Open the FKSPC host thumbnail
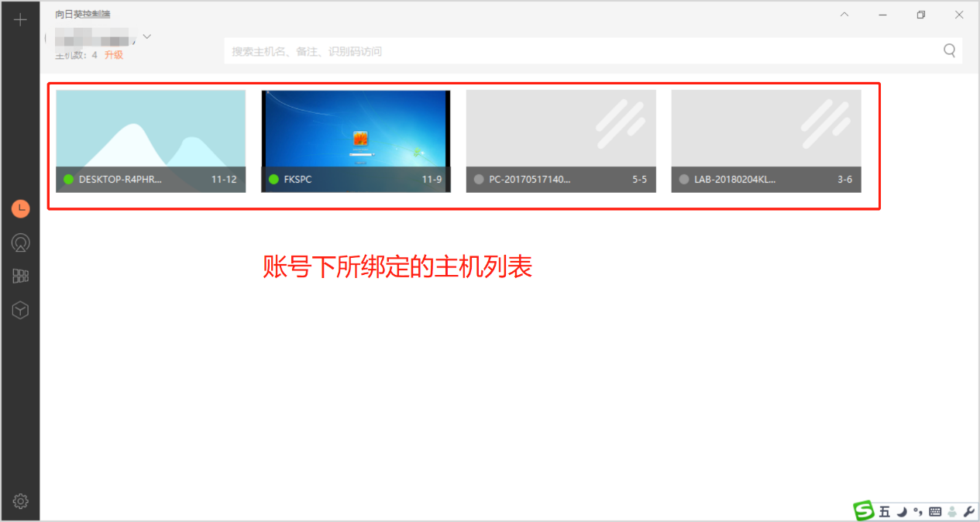This screenshot has height=522, width=980. click(356, 132)
